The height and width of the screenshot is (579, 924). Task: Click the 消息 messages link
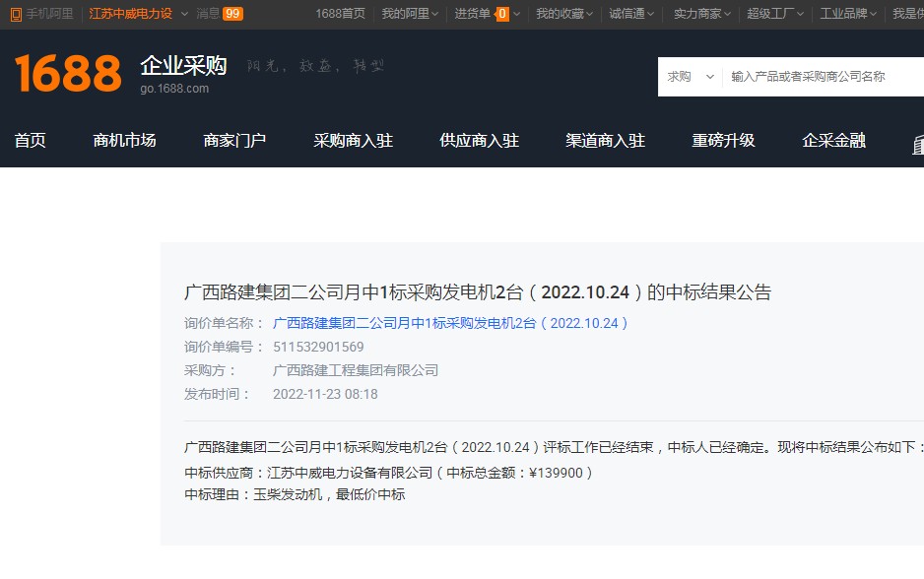pos(208,14)
